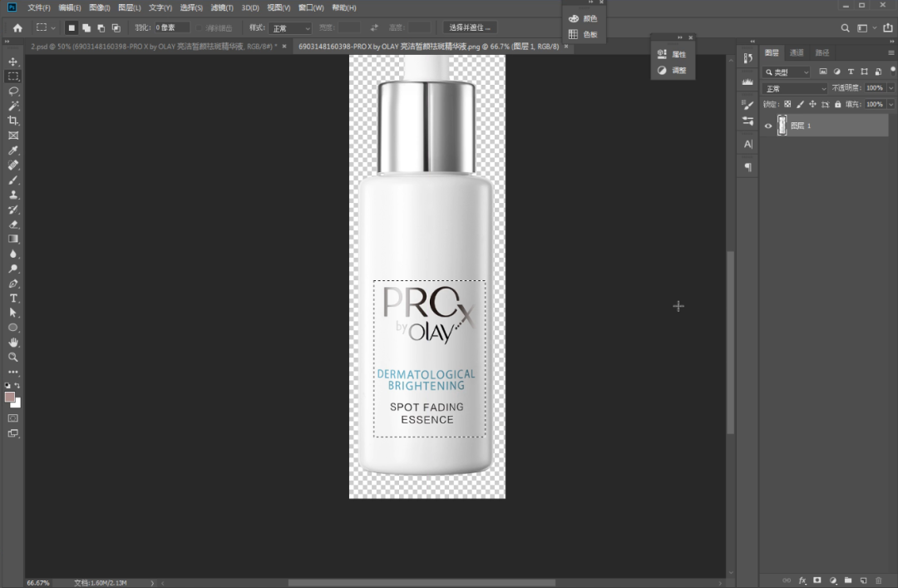Select the Zoom tool in toolbox
This screenshot has height=588, width=898.
coord(13,357)
